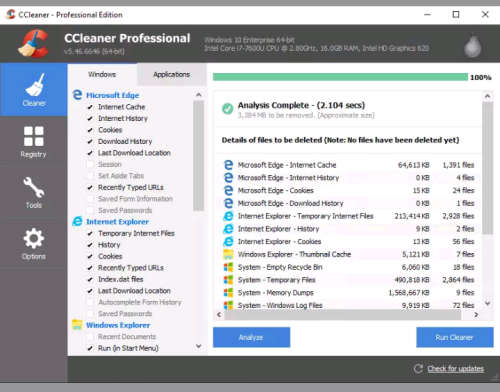500x392 pixels.
Task: Switch to the Windows tab
Action: (102, 74)
